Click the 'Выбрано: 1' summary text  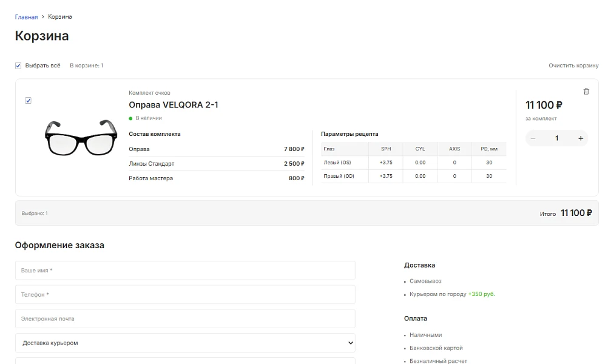[35, 213]
